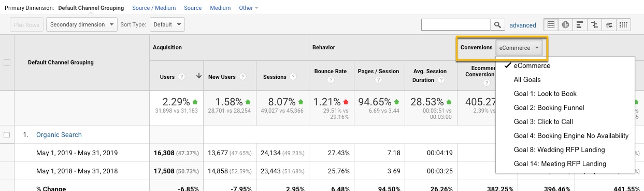This screenshot has width=644, height=191.
Task: Choose Goal 2: Booking Funnel
Action: click(x=549, y=108)
